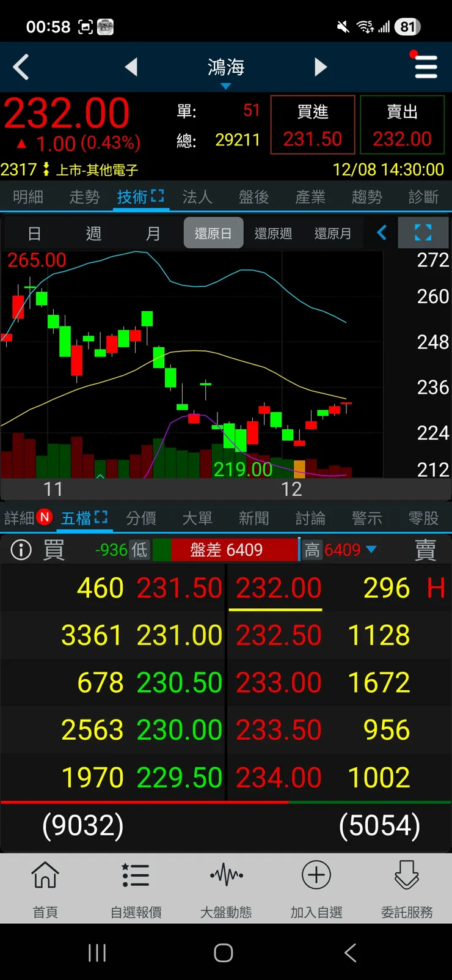
Task: Open 大盤動態 market index
Action: (226, 889)
